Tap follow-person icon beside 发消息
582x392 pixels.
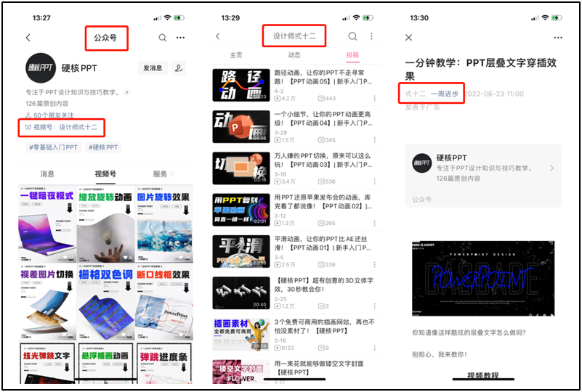(x=179, y=68)
